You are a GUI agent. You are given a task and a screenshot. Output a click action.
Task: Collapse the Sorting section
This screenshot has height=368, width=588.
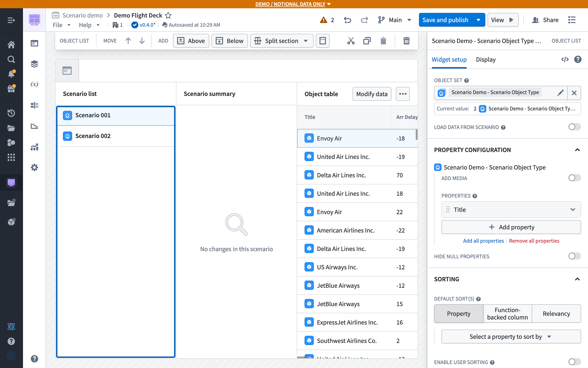(x=578, y=279)
